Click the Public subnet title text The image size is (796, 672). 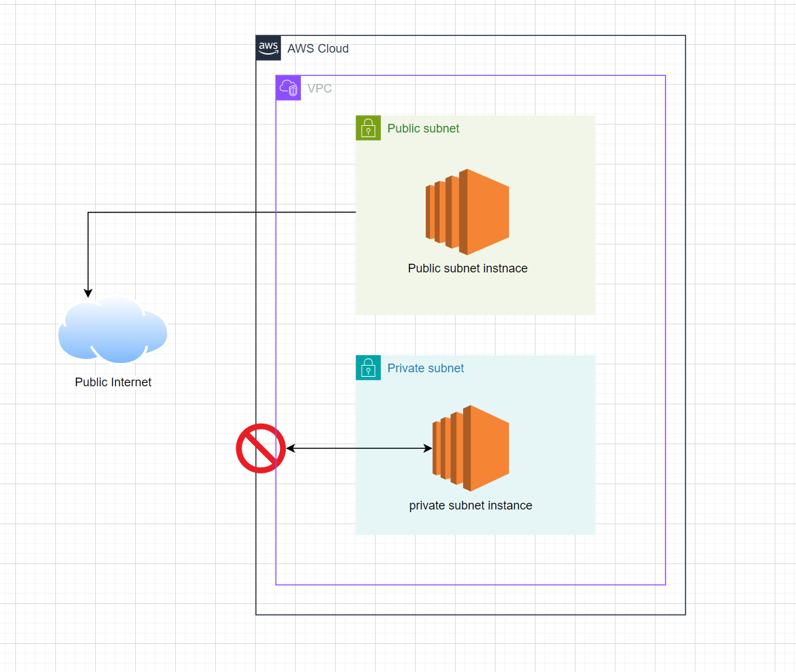[x=423, y=128]
